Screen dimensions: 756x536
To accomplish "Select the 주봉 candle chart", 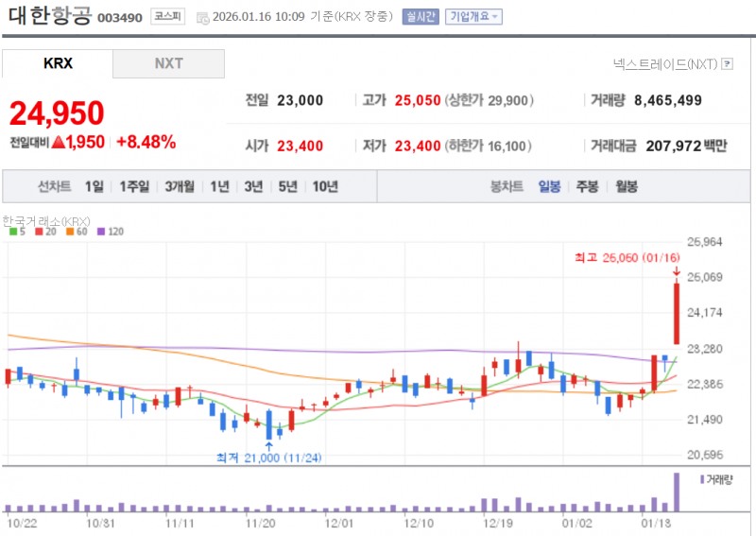I will point(587,186).
